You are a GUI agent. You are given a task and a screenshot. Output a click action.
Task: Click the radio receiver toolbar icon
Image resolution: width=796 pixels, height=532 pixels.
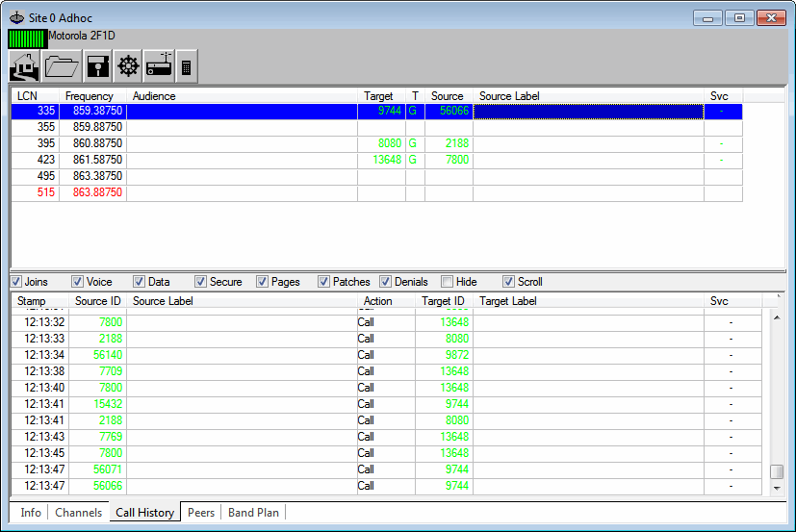(x=159, y=66)
